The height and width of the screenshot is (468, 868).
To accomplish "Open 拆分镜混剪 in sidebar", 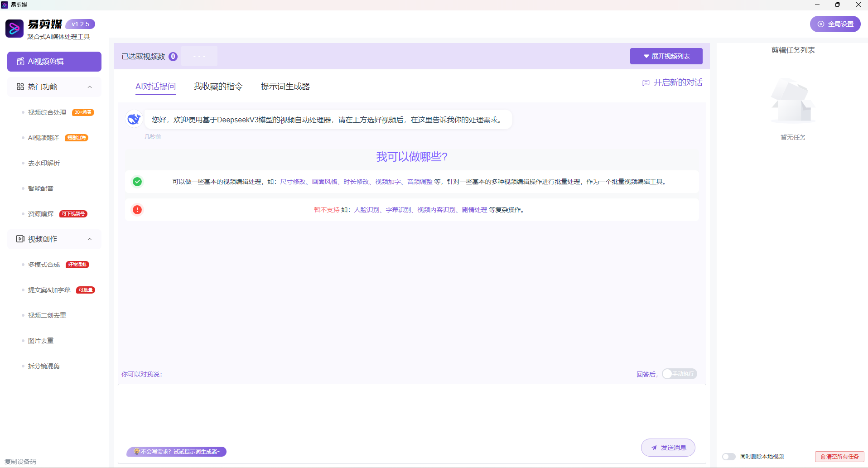I will (44, 366).
